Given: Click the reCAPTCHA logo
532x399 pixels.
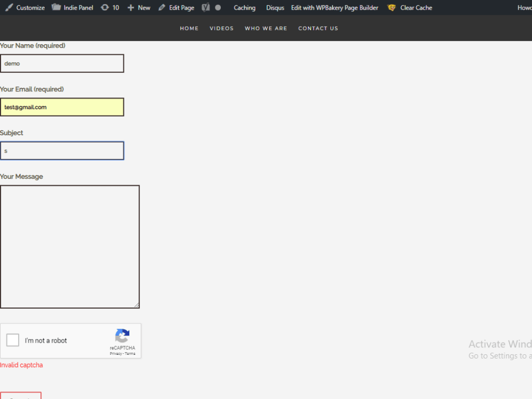Looking at the screenshot, I should (122, 336).
